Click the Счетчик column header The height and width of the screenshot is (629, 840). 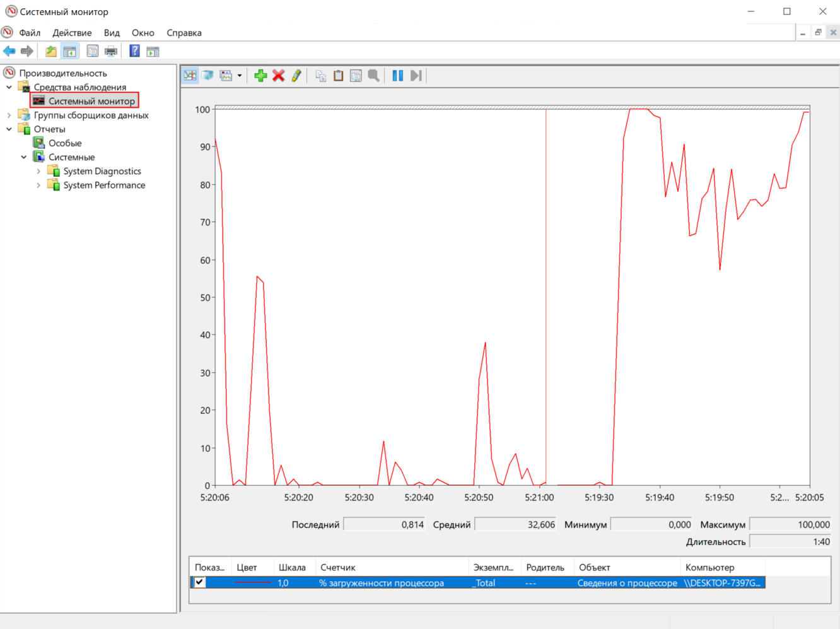(338, 567)
